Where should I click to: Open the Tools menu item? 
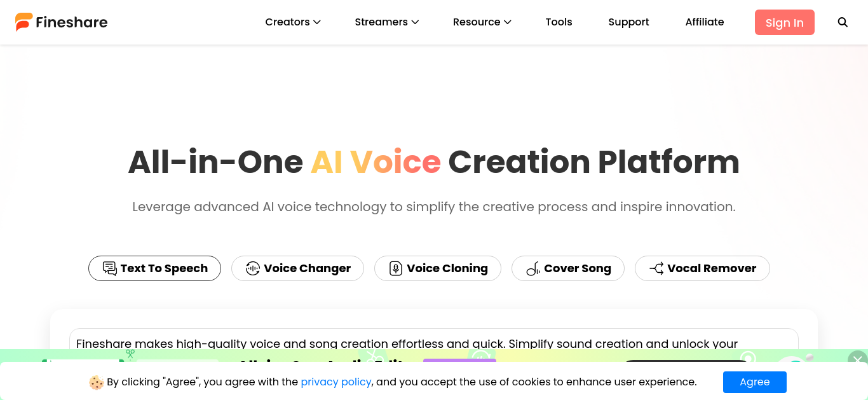click(559, 22)
